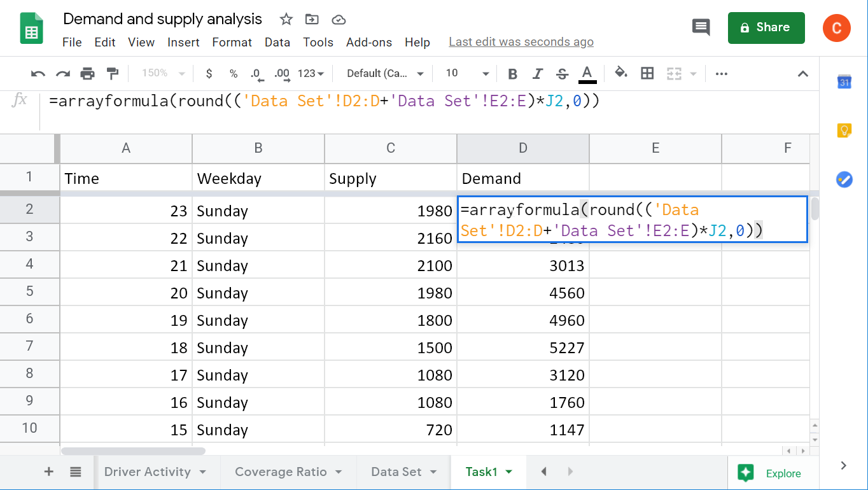Click the merge cells icon
Viewport: 868px width, 490px height.
point(673,74)
